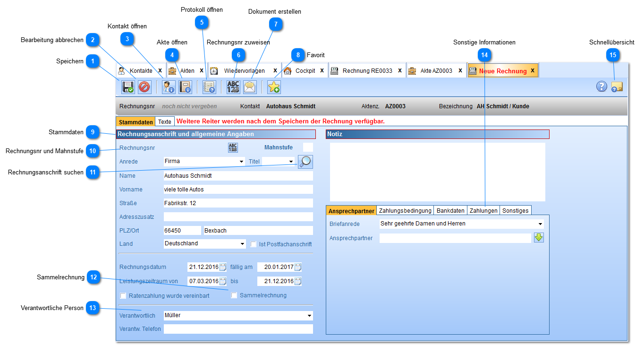The width and height of the screenshot is (644, 346).
Task: Open the Protokoll log icon in toolbar
Action: 209,87
